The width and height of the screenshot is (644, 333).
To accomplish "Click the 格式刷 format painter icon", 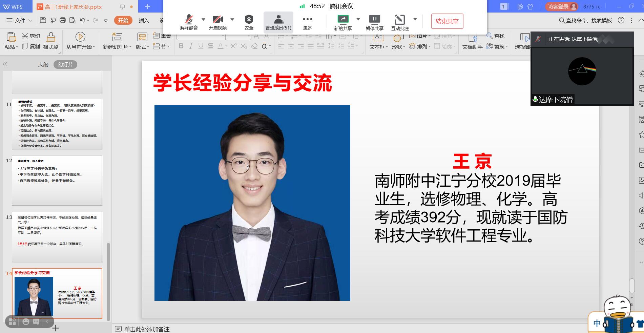I will 51,37.
